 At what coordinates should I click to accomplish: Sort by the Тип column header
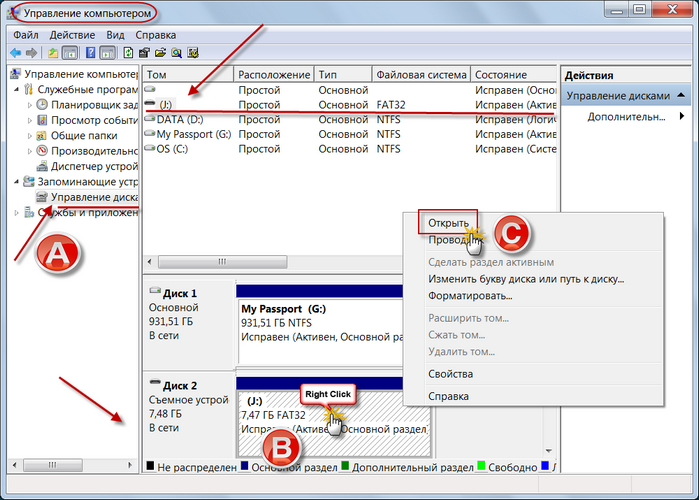[343, 74]
